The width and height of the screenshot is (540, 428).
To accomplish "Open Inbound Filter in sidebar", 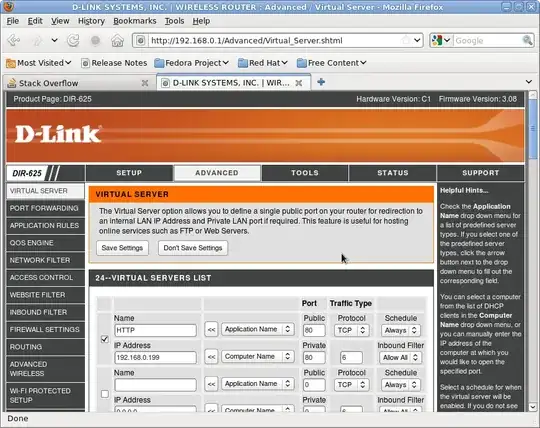I will click(x=45, y=312).
